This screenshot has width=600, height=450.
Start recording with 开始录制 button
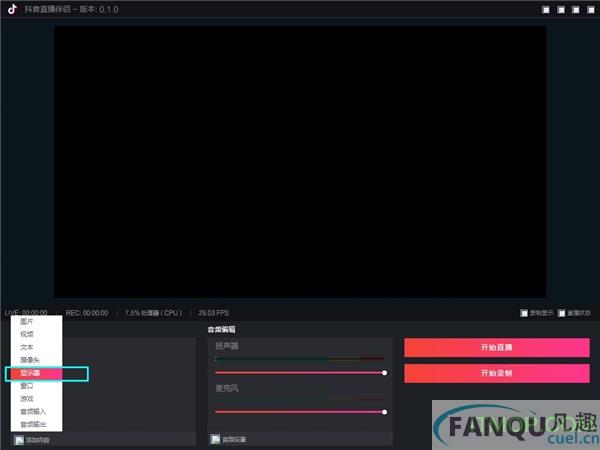coord(497,373)
